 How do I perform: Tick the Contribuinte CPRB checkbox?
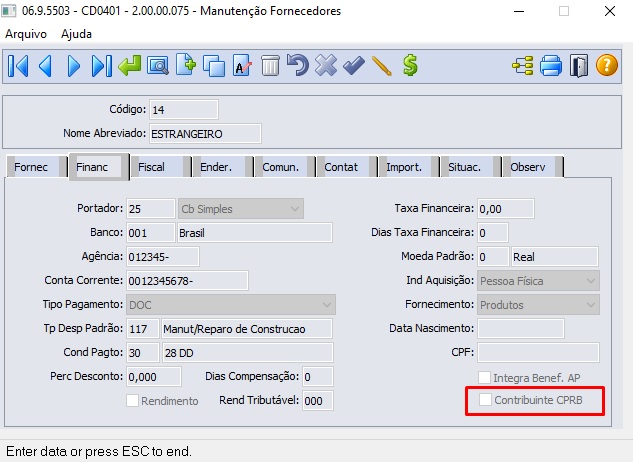(x=485, y=400)
